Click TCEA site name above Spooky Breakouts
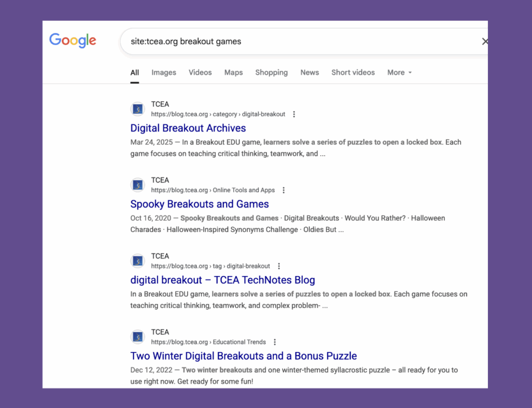This screenshot has height=408, width=532. click(x=160, y=180)
